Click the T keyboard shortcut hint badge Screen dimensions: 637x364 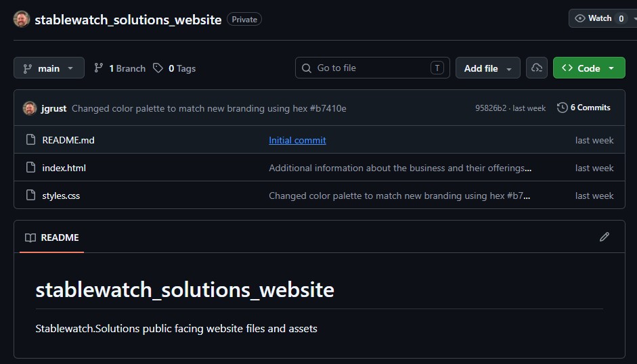437,68
